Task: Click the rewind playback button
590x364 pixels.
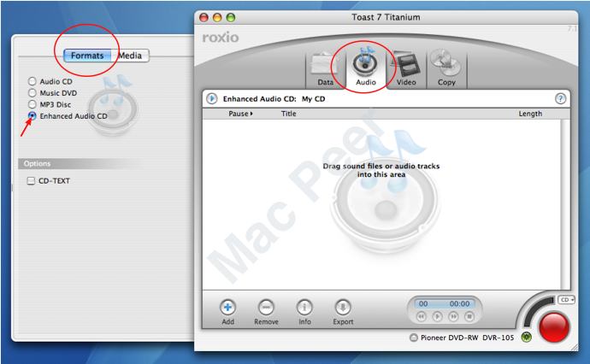Action: click(421, 317)
